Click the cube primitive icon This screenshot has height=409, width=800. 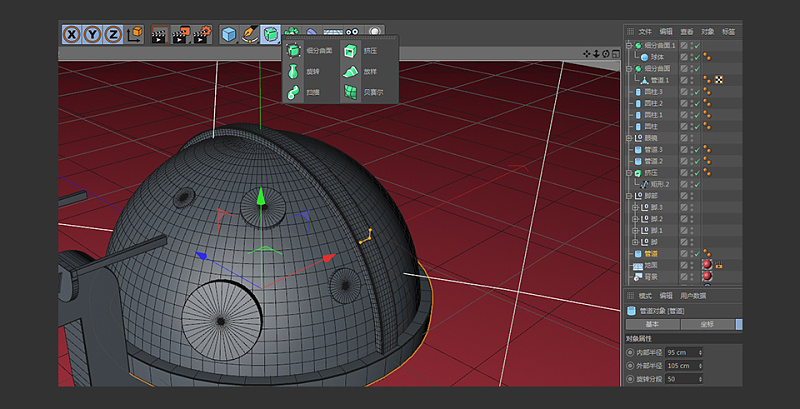point(229,34)
